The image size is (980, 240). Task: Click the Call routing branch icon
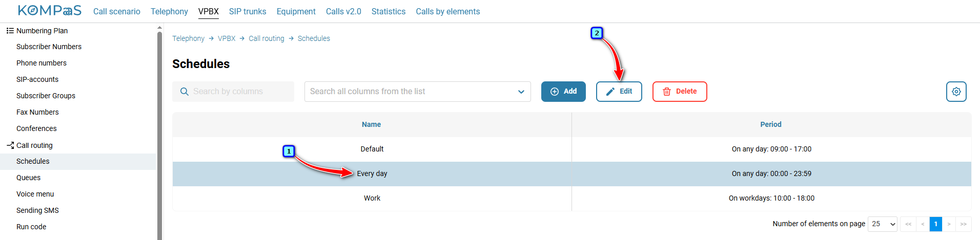point(10,145)
